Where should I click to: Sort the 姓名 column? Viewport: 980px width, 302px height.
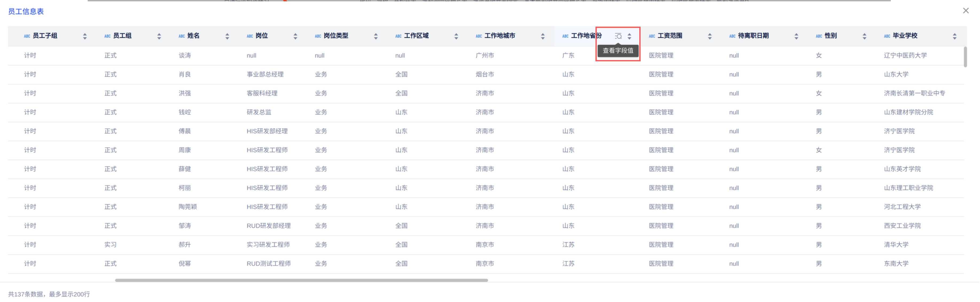(227, 36)
